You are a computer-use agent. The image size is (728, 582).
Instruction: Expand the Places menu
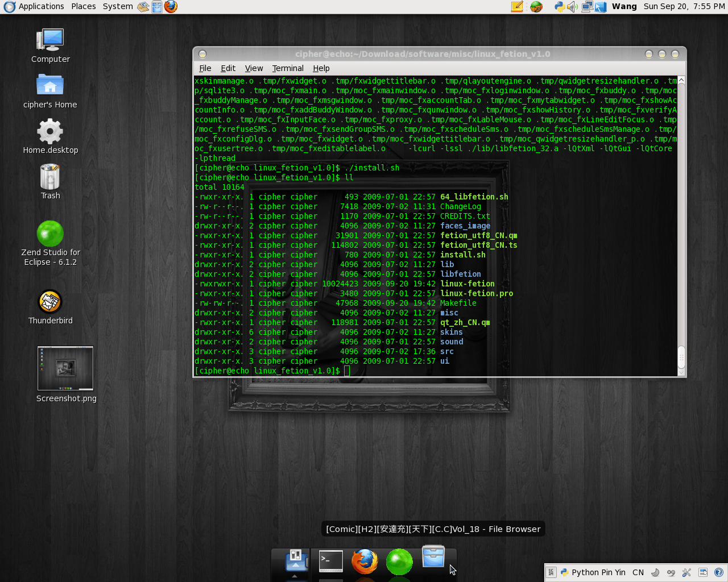(x=84, y=6)
